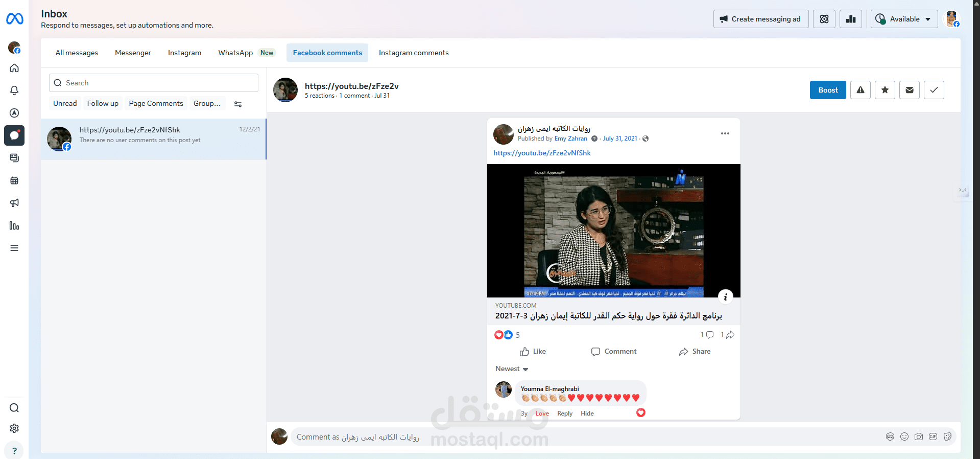Open Settings gear in sidebar

pos(14,428)
